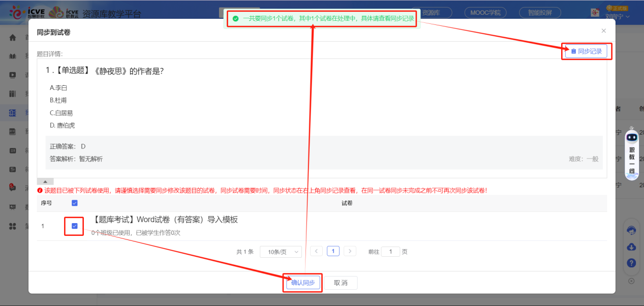Click the small collapse arrow above the warning text

click(x=45, y=181)
